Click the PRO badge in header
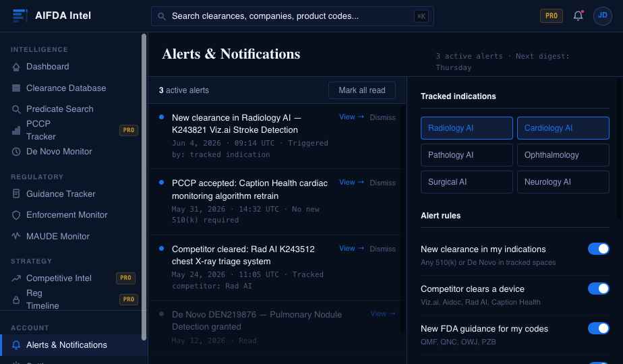 click(551, 16)
